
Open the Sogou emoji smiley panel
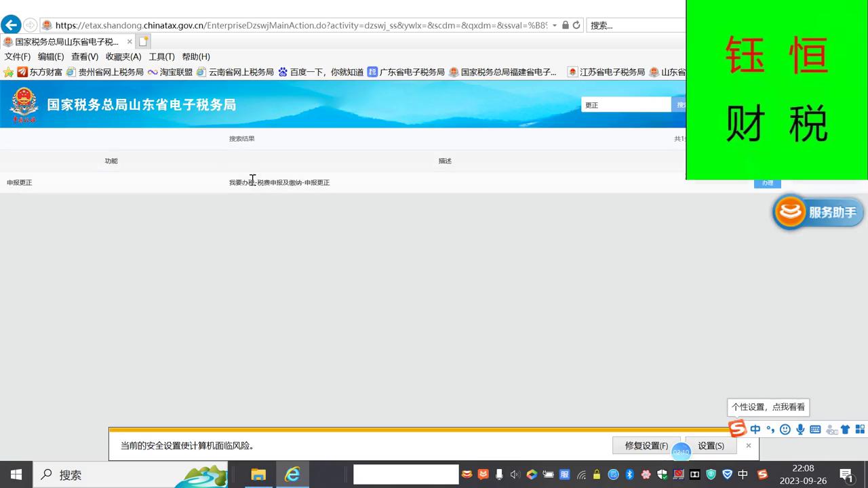(x=785, y=429)
